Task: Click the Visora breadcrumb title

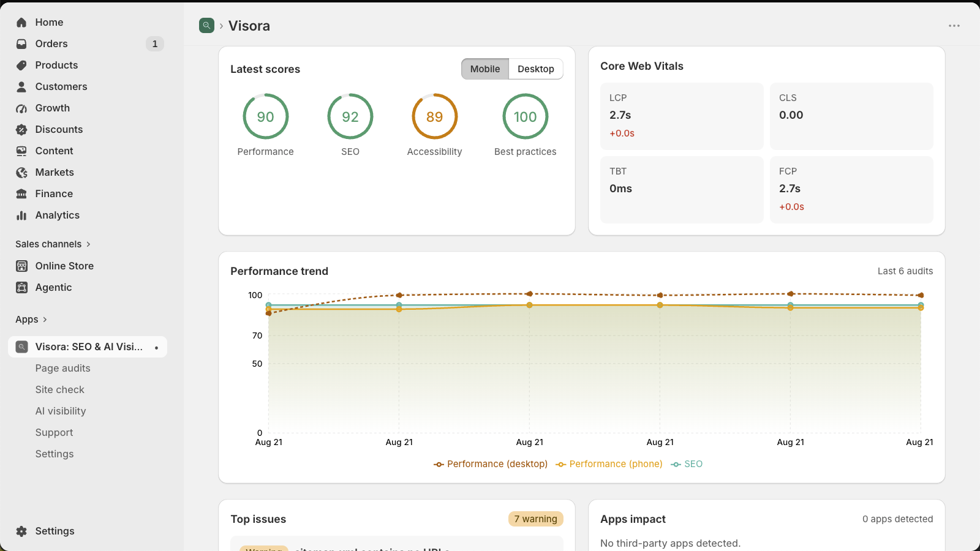Action: click(x=249, y=26)
